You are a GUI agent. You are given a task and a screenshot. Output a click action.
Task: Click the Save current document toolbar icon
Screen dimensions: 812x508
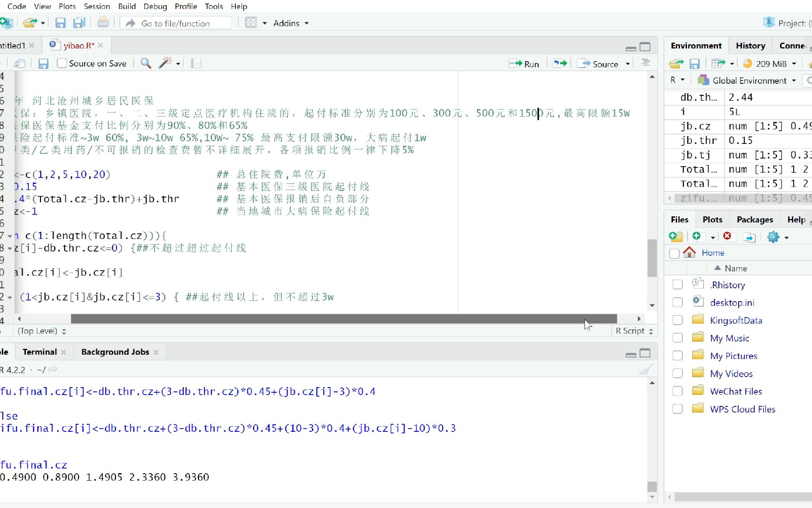[60, 23]
